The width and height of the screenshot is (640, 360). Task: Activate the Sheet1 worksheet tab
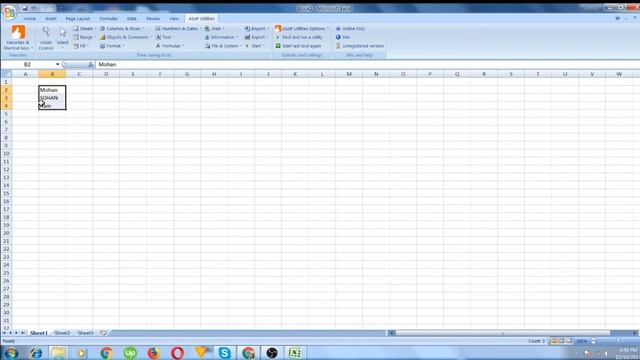(39, 333)
